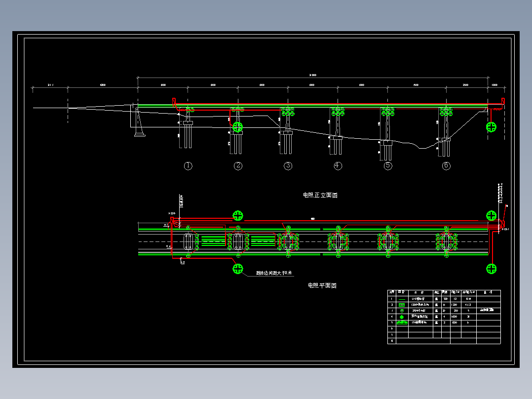Click the left abutment in the elevation view

pos(140,122)
